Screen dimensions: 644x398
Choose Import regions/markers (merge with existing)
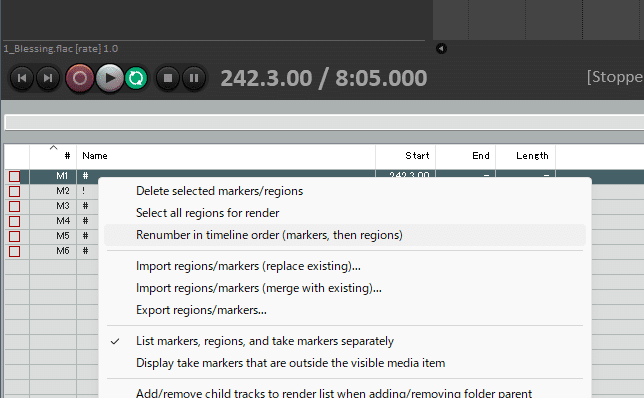click(x=345, y=288)
